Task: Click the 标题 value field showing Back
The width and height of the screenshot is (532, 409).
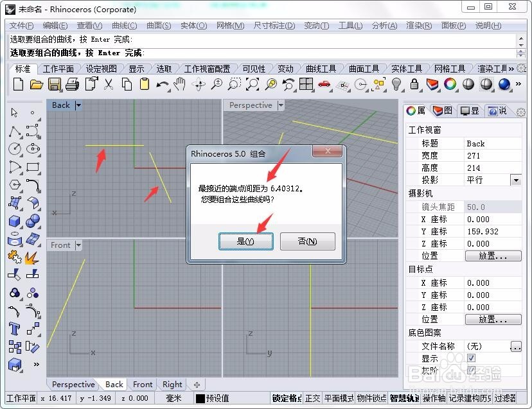Action: pyautogui.click(x=493, y=143)
